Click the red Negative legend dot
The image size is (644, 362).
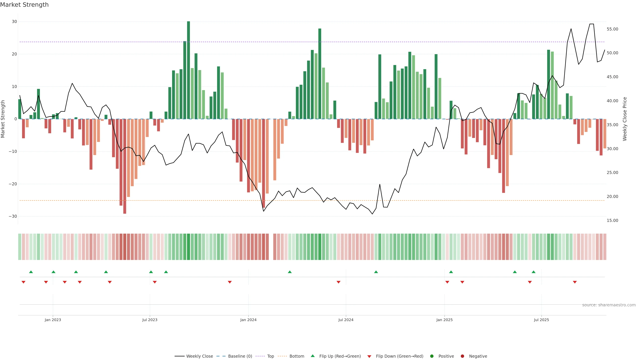point(462,356)
